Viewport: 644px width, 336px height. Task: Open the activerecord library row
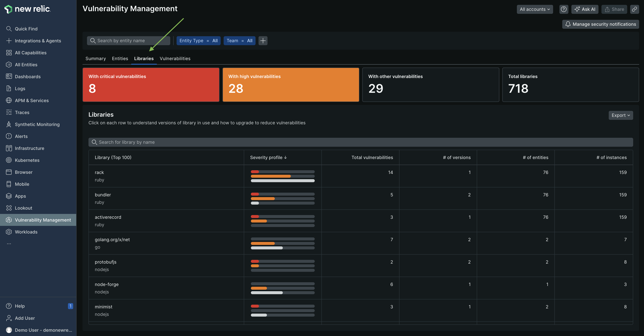[x=360, y=221]
